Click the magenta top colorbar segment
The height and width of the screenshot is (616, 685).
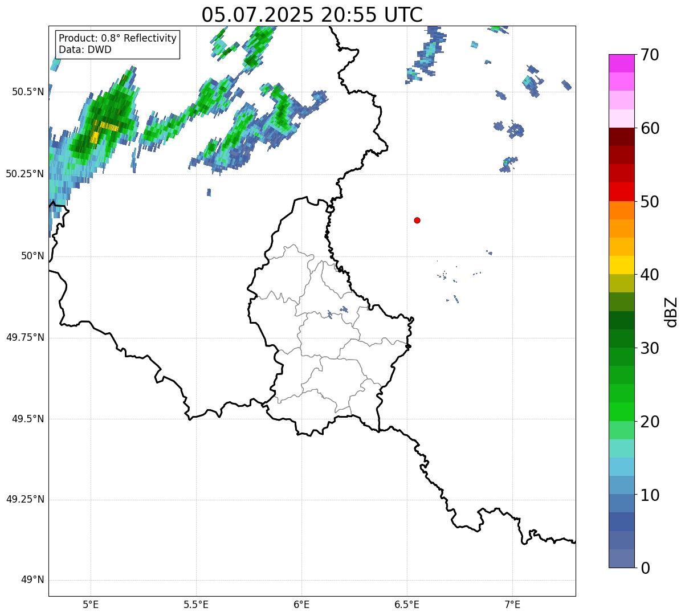pos(622,63)
